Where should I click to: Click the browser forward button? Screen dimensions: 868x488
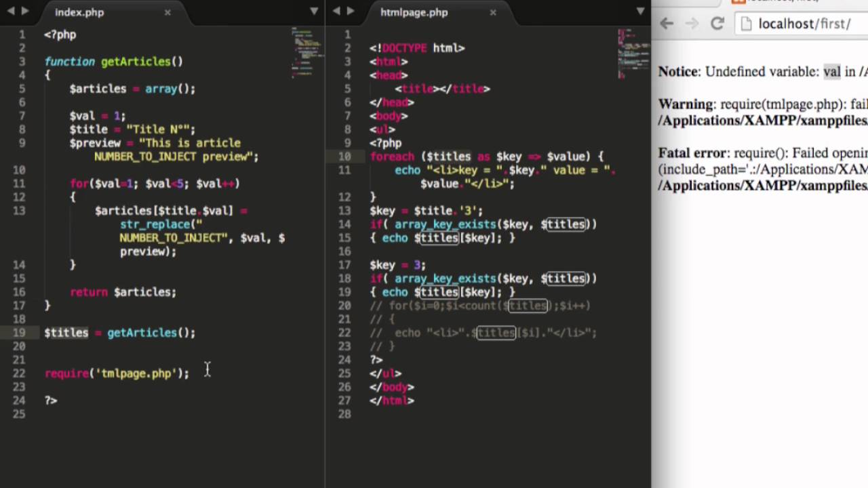point(692,24)
